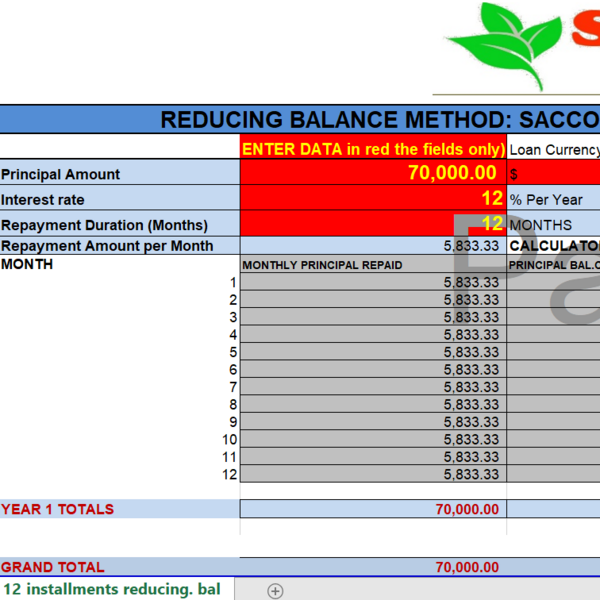Click the 'YEAR 1 TOTALS' label
This screenshot has height=600, width=600.
pos(57,509)
